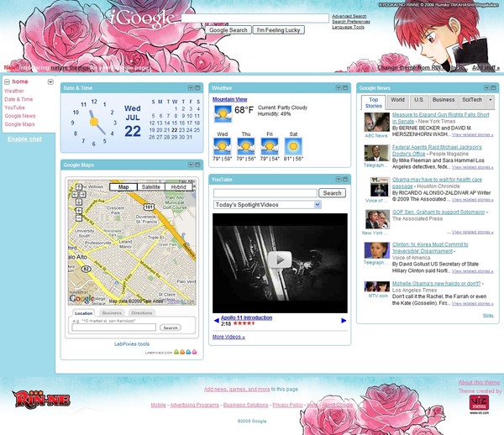
Task: Select Hybrid map view
Action: point(179,187)
